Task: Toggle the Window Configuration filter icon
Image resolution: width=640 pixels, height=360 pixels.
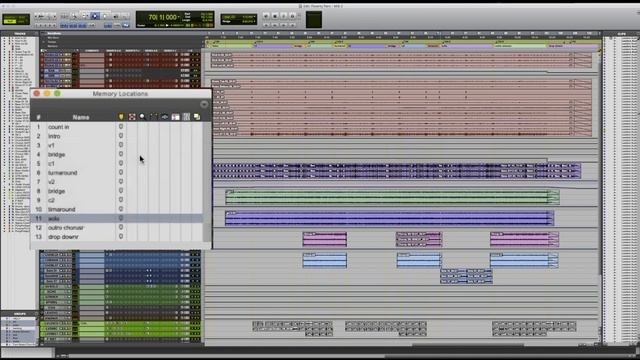Action: tap(197, 117)
